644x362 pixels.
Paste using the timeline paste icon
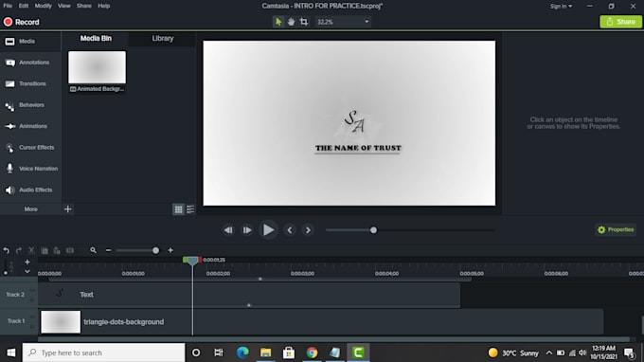[x=57, y=250]
